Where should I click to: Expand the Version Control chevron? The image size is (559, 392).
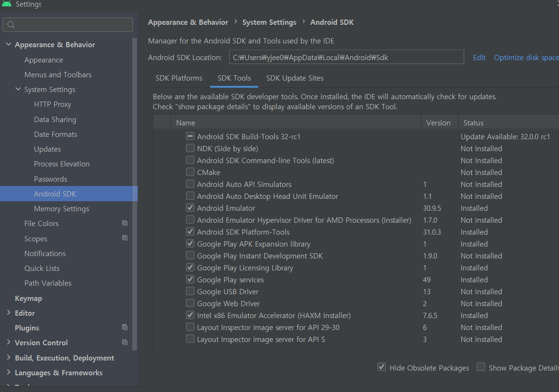(x=9, y=342)
